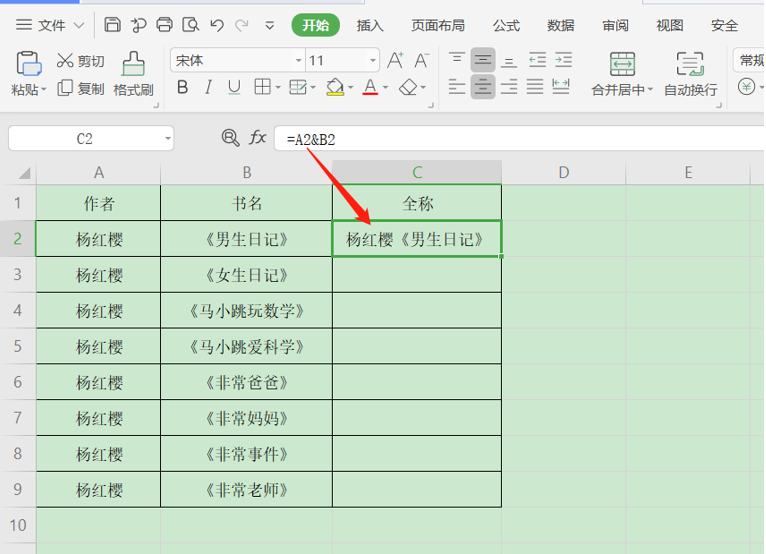Increase font size with larger A icon
Viewport: 766px width, 554px height.
395,60
